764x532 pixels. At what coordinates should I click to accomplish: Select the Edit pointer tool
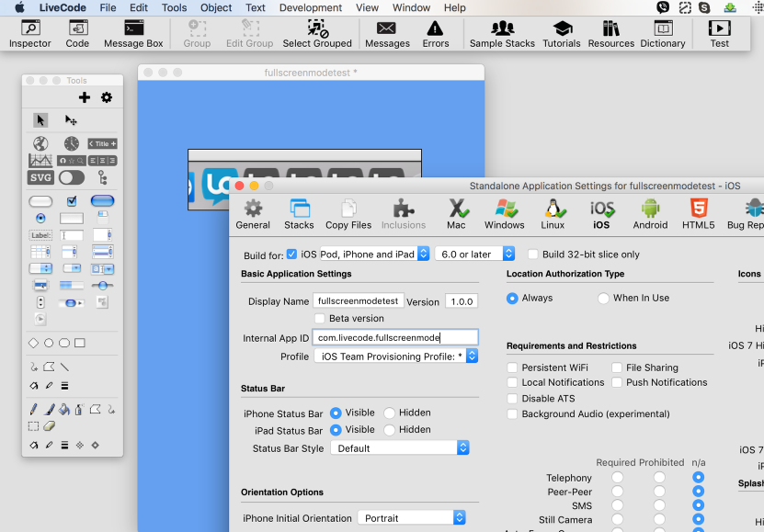[x=71, y=119]
